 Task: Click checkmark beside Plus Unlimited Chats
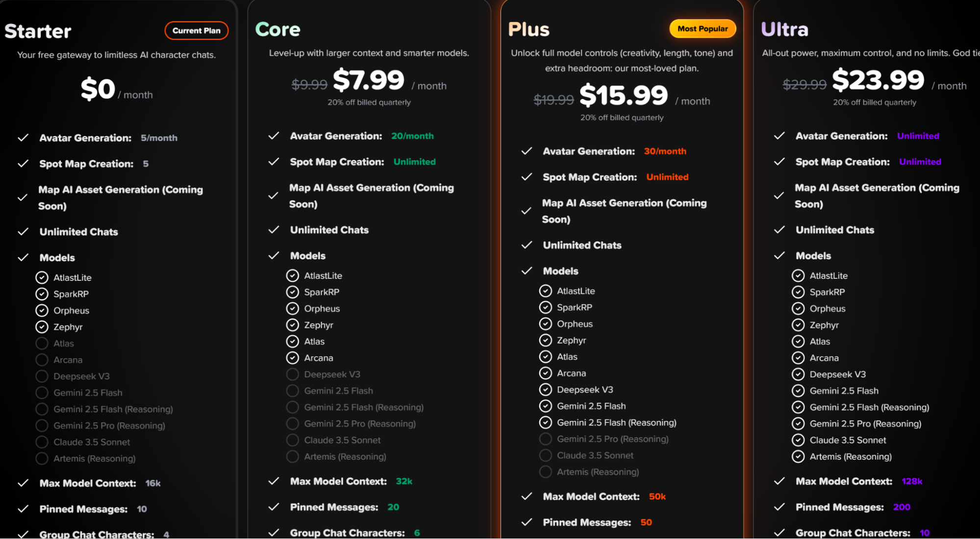[x=527, y=245]
